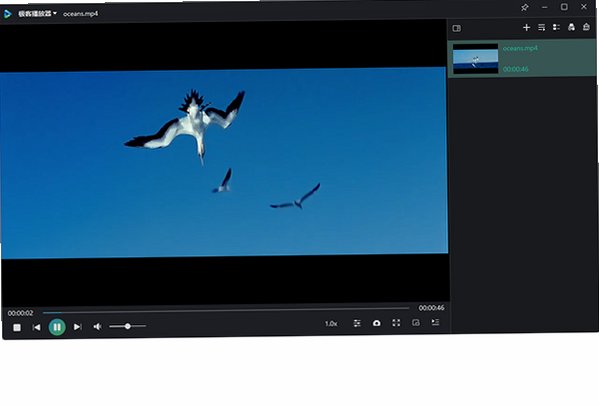The height and width of the screenshot is (406, 599).
Task: Mute the audio via speaker icon
Action: pyautogui.click(x=97, y=327)
